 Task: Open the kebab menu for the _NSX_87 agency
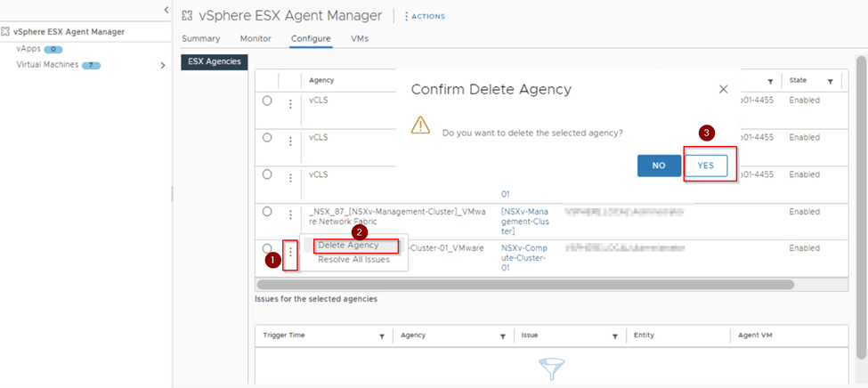click(290, 214)
